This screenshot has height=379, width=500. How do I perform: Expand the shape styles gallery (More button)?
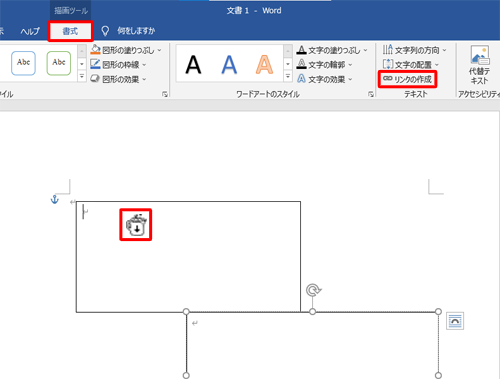(82, 77)
